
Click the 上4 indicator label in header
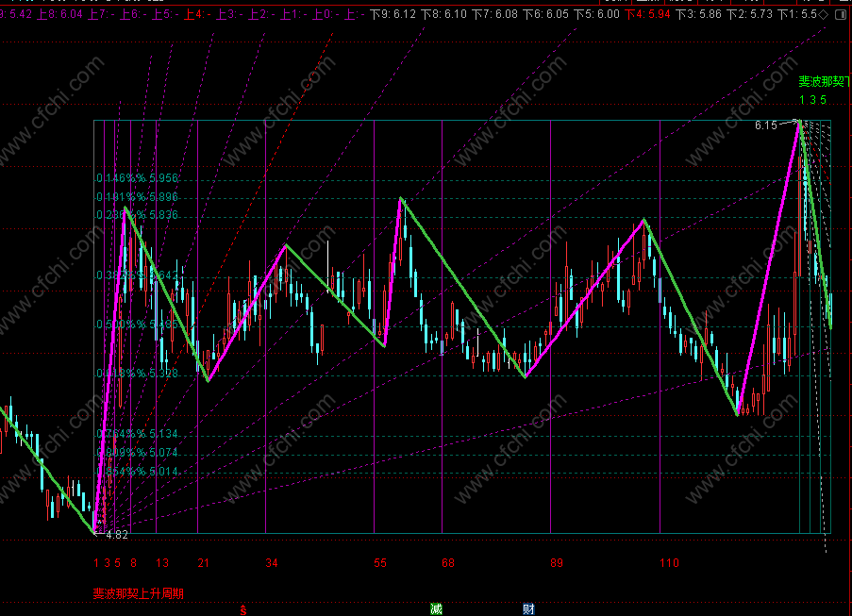coord(192,15)
